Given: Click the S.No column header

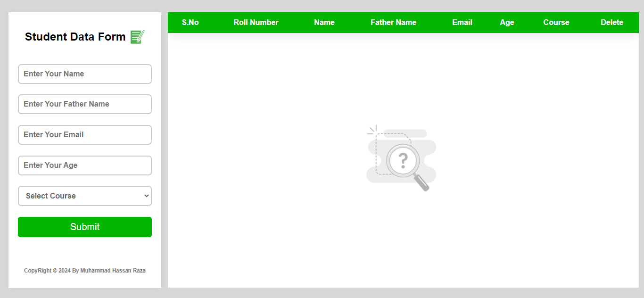Looking at the screenshot, I should [190, 23].
